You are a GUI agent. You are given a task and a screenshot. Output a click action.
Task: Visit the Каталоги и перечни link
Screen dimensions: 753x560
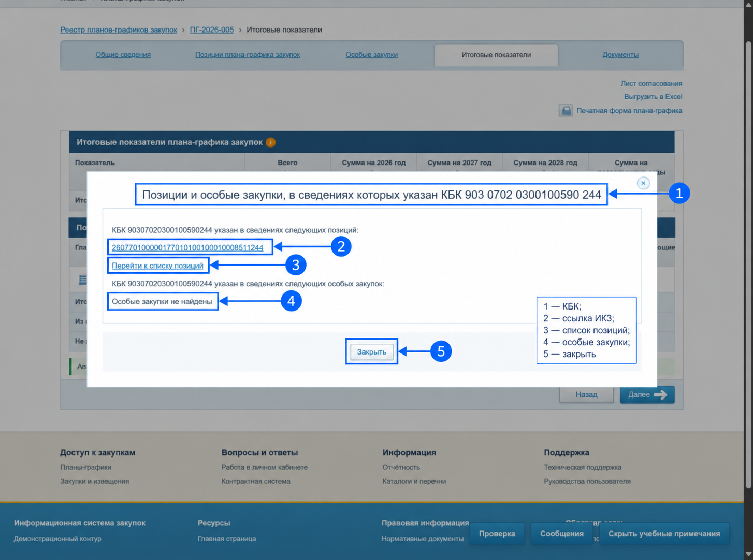[x=414, y=481]
